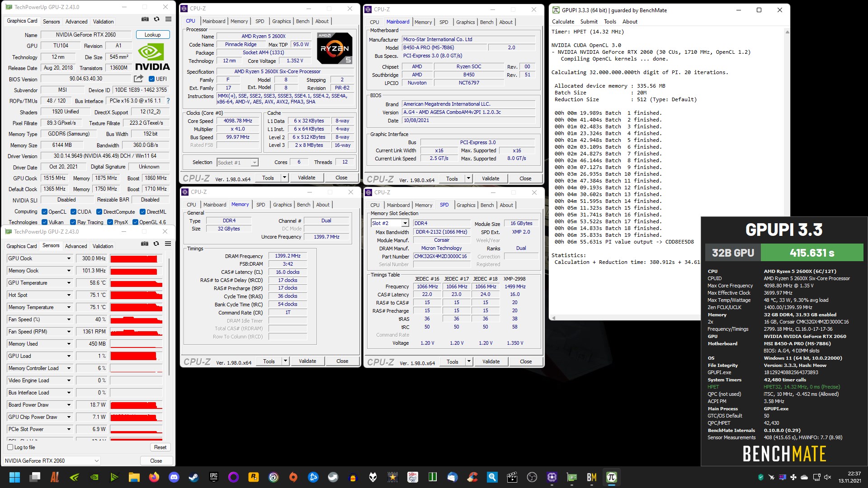This screenshot has height=488, width=868.
Task: Click the Lookup button in GPU-Z
Action: [152, 35]
